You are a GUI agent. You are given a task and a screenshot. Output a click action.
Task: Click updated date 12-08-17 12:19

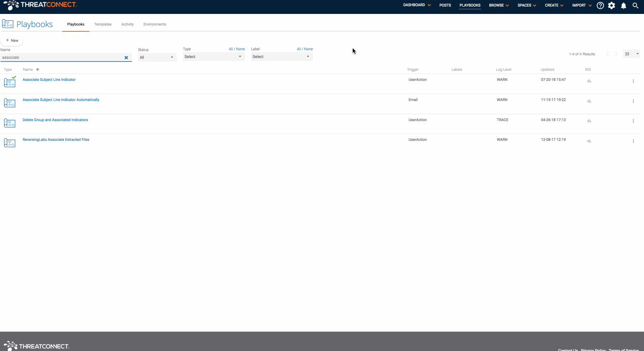[x=553, y=140]
